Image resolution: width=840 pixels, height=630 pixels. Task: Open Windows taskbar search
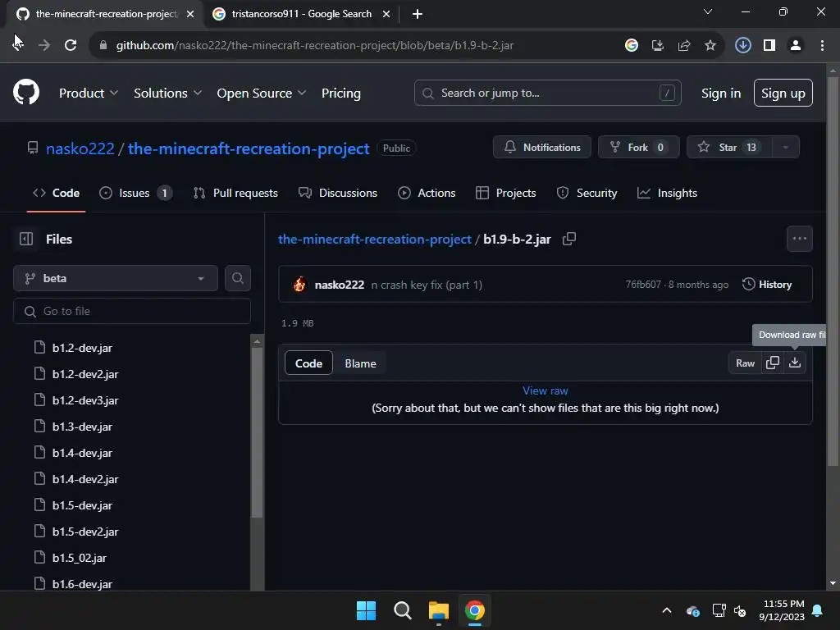tap(402, 610)
